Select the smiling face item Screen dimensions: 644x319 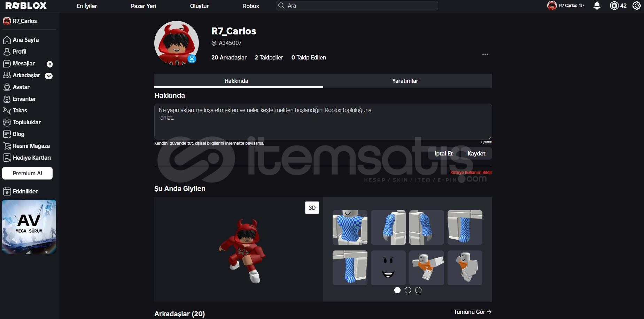388,268
